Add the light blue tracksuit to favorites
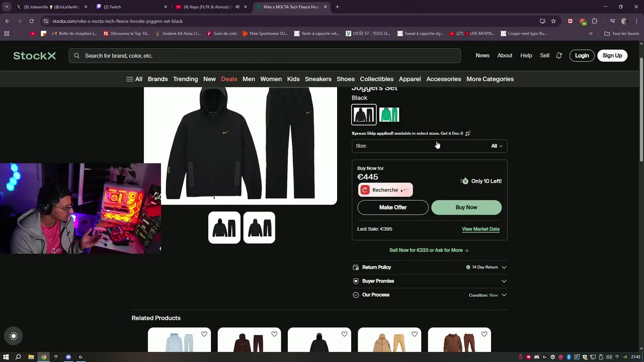Image resolution: width=644 pixels, height=362 pixels. tap(204, 334)
